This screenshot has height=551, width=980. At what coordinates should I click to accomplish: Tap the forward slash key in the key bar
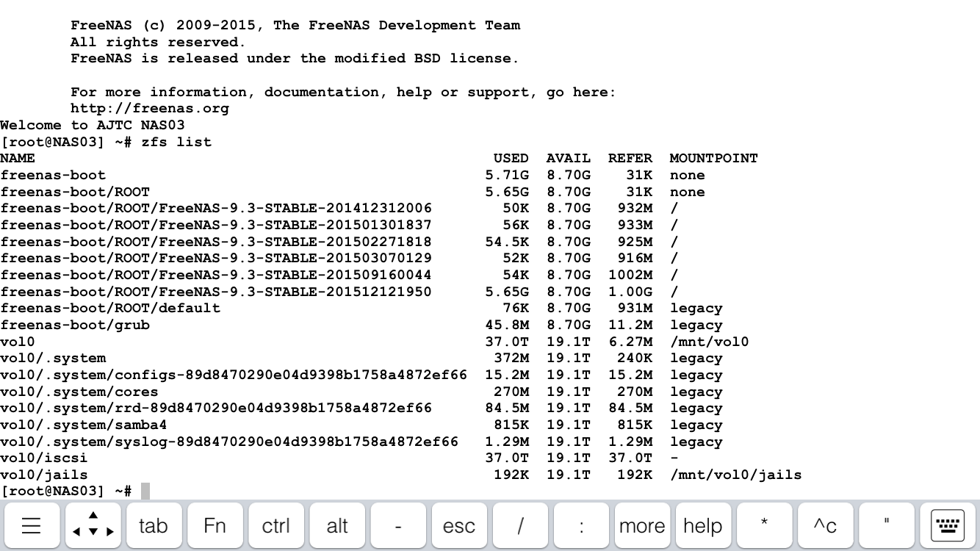(520, 526)
